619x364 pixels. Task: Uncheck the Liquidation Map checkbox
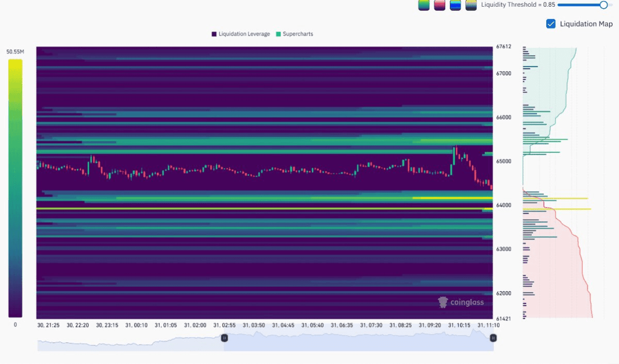point(551,24)
